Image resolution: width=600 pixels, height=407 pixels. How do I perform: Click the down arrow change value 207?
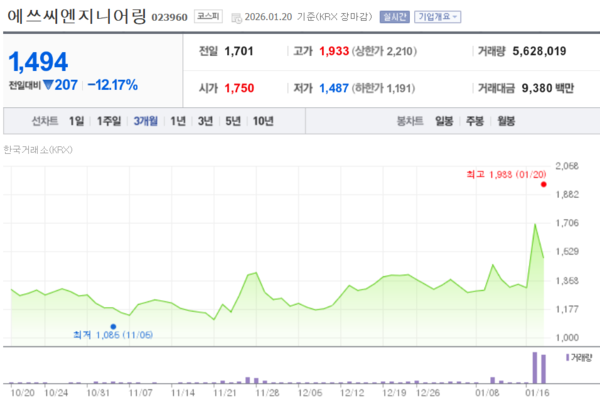point(61,85)
